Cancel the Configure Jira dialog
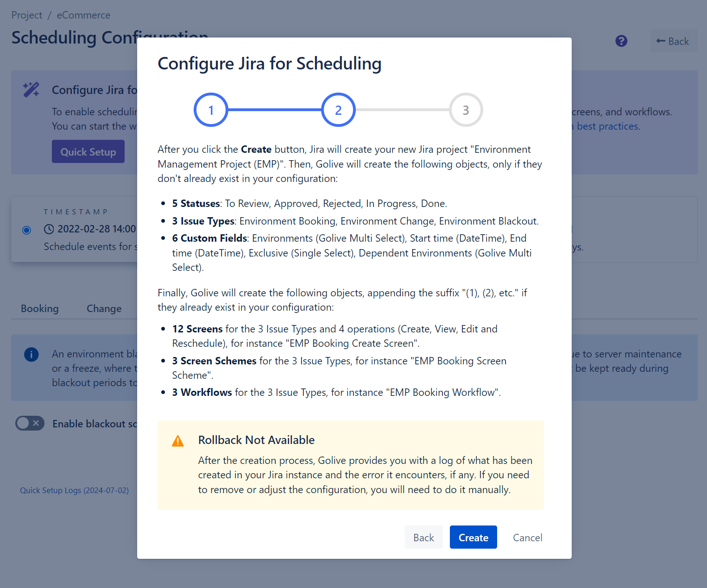 coord(527,538)
